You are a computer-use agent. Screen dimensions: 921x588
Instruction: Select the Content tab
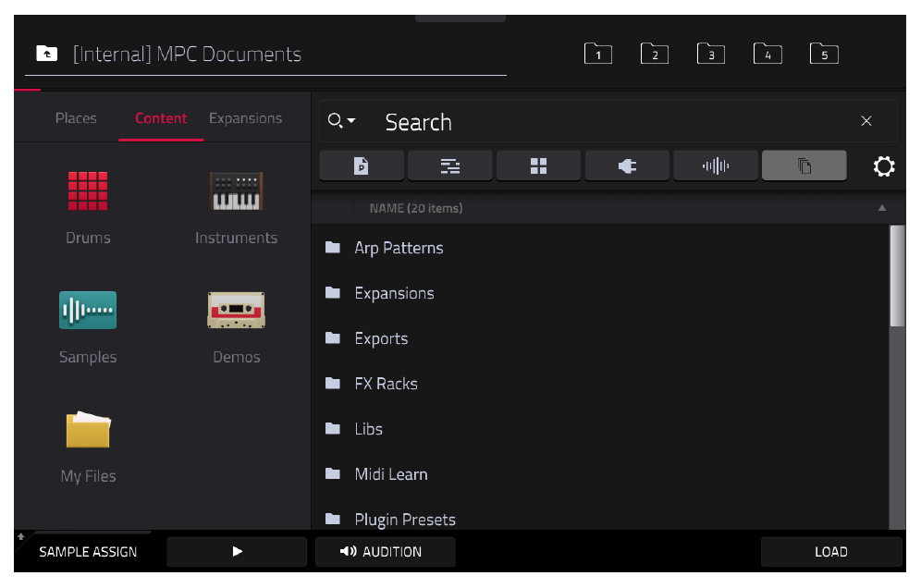(x=161, y=118)
